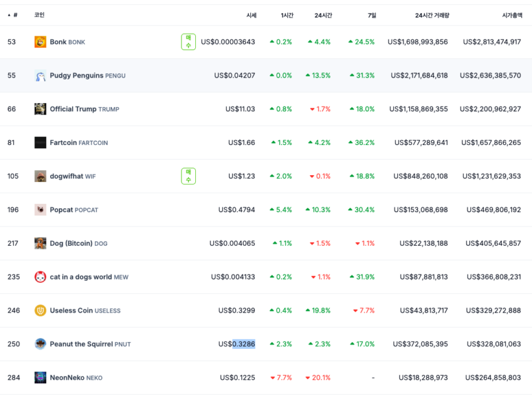532x399 pixels.
Task: Sort table by 시가총액 column header
Action: pyautogui.click(x=512, y=15)
